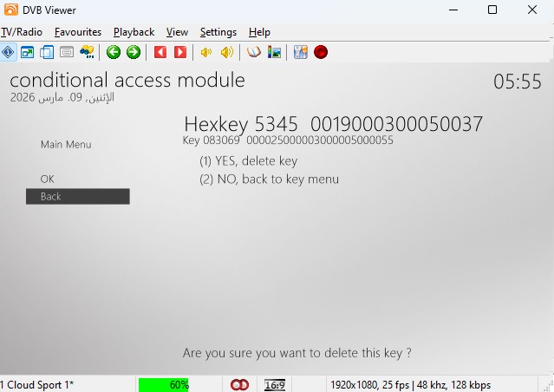Select the highlighted Back option

[x=77, y=197]
